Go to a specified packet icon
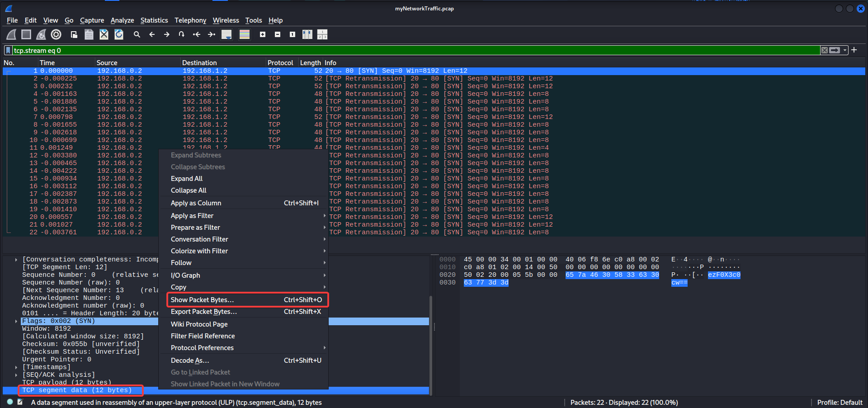Screen dimensions: 868x408 point(182,34)
